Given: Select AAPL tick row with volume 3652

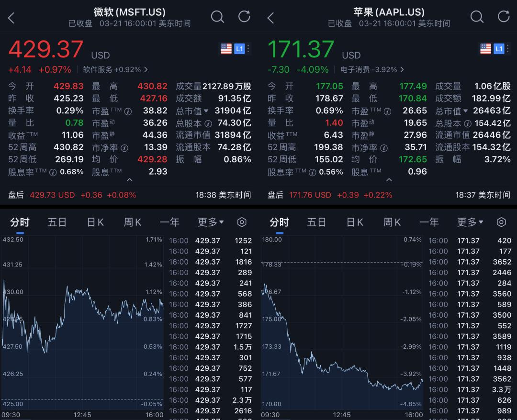Looking at the screenshot, I should pos(470,262).
